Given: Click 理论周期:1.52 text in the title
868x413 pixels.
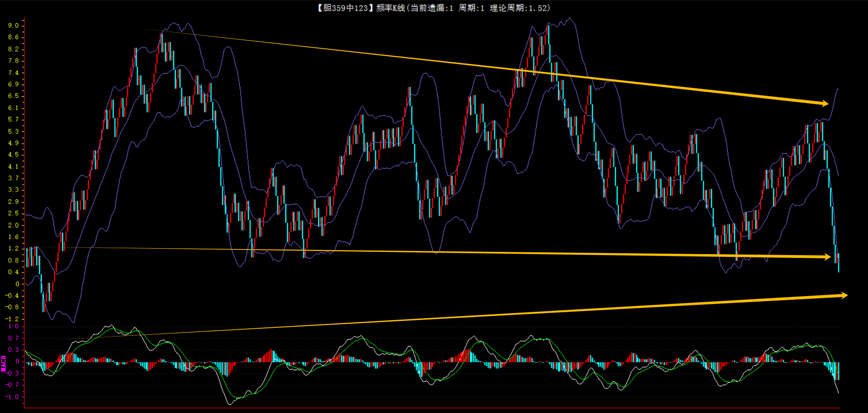Looking at the screenshot, I should [x=519, y=8].
